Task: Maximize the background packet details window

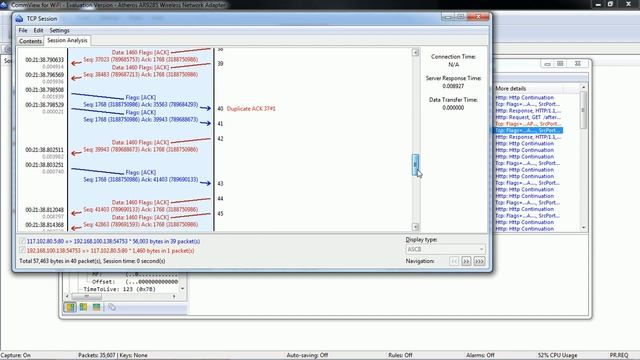Action: pos(560,64)
